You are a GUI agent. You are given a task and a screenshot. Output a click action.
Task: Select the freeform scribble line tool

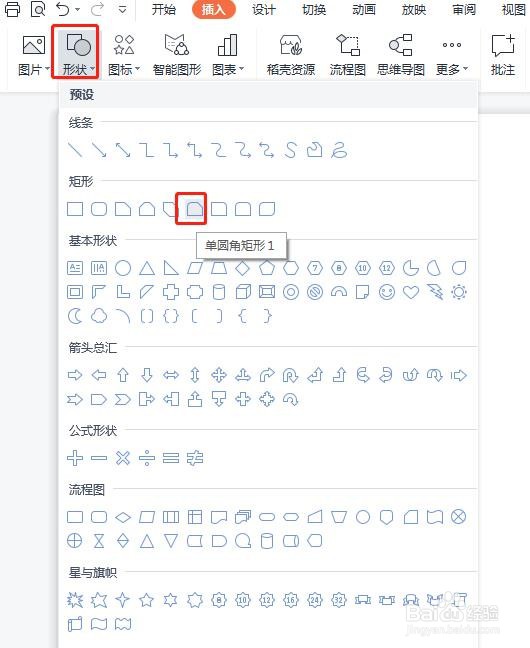point(339,150)
